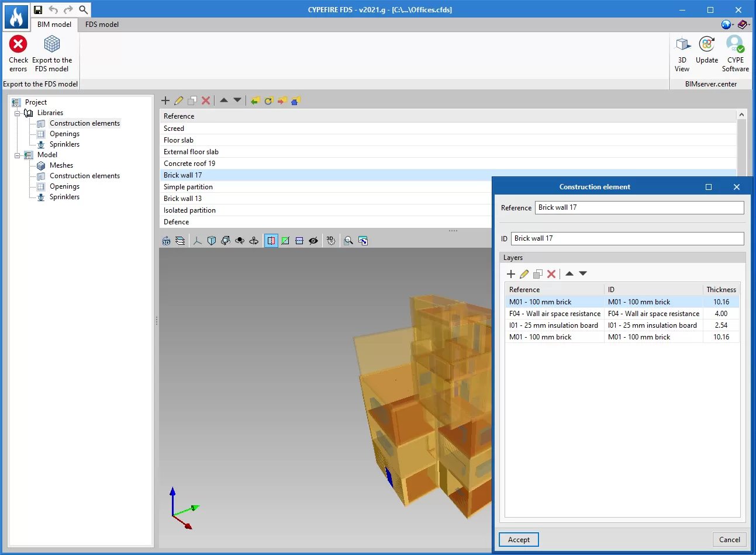756x555 pixels.
Task: Click the orbit around sphere icon
Action: pyautogui.click(x=240, y=241)
